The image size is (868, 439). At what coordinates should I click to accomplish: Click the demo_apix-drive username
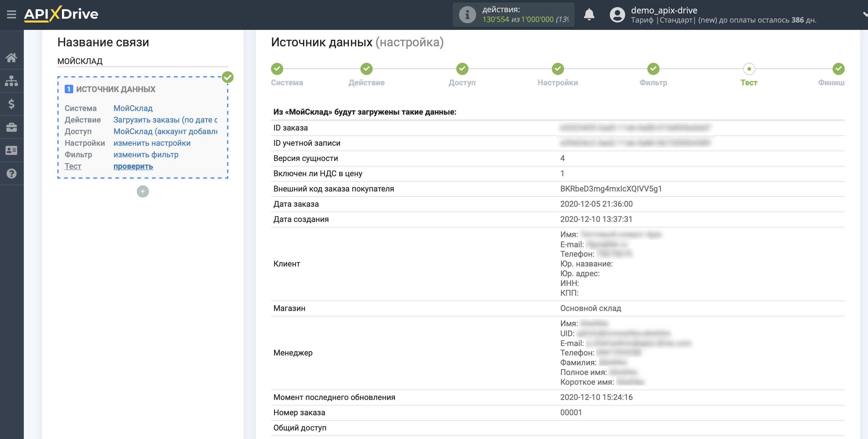coord(664,10)
